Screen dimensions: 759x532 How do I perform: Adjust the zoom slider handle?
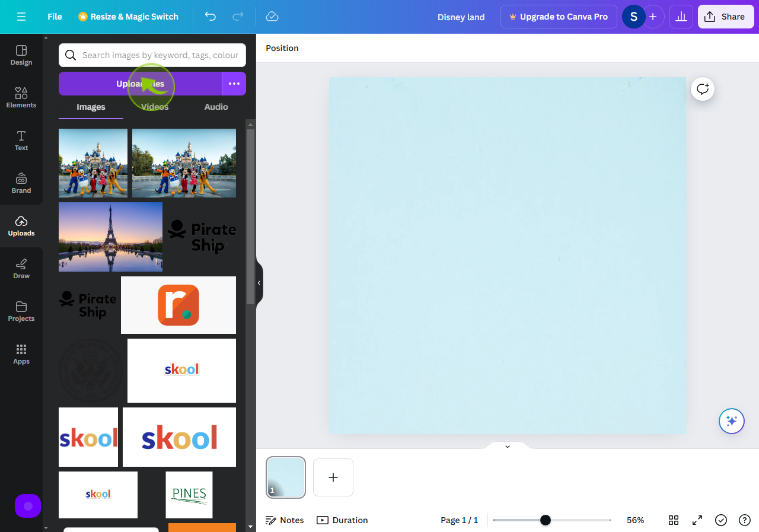546,520
